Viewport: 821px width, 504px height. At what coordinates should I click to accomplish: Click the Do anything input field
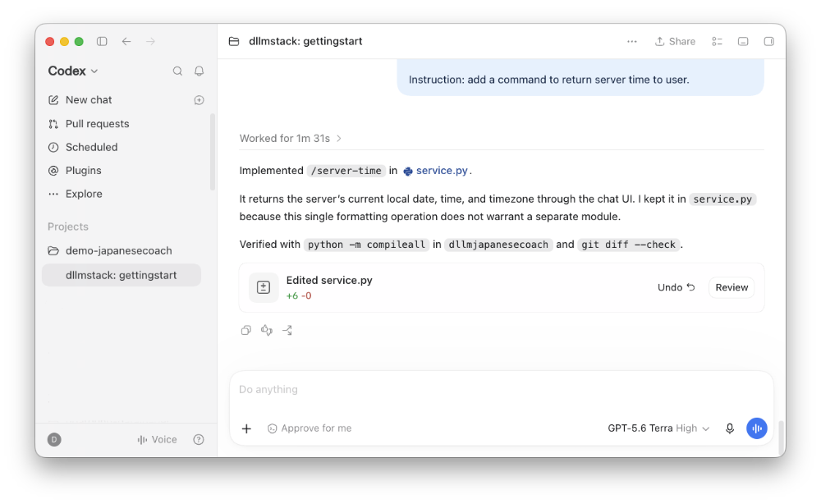501,390
